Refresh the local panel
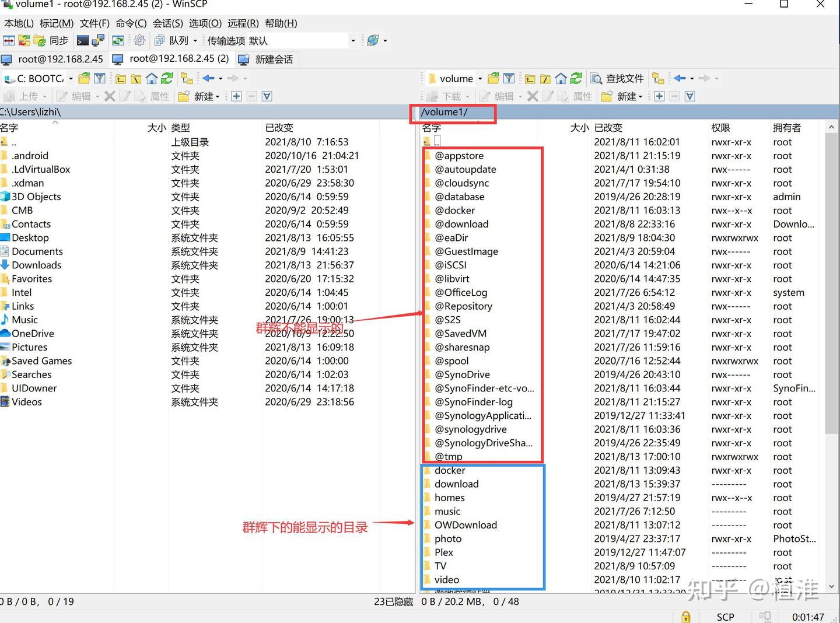The width and height of the screenshot is (840, 623). tap(167, 78)
